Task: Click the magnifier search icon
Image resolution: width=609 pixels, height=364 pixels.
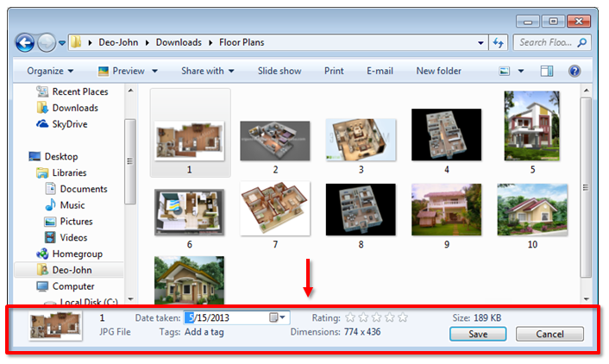Action: 581,42
